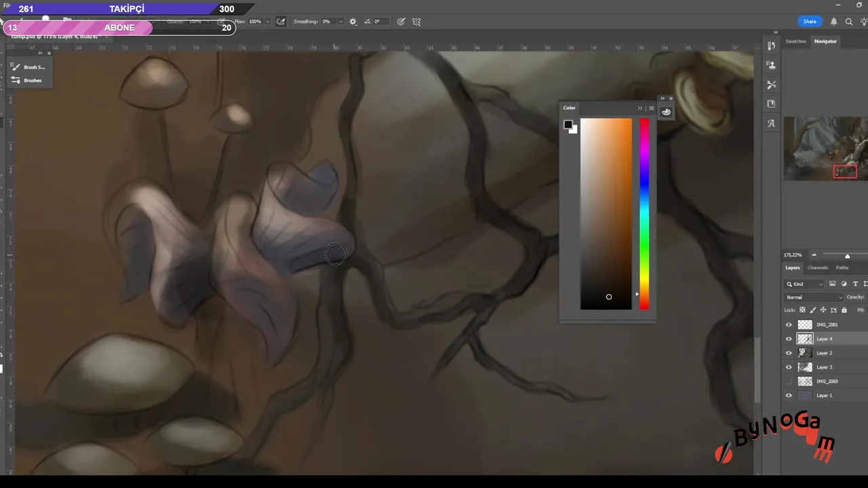The height and width of the screenshot is (488, 868).
Task: Open the Normal blend mode dropdown
Action: point(814,297)
